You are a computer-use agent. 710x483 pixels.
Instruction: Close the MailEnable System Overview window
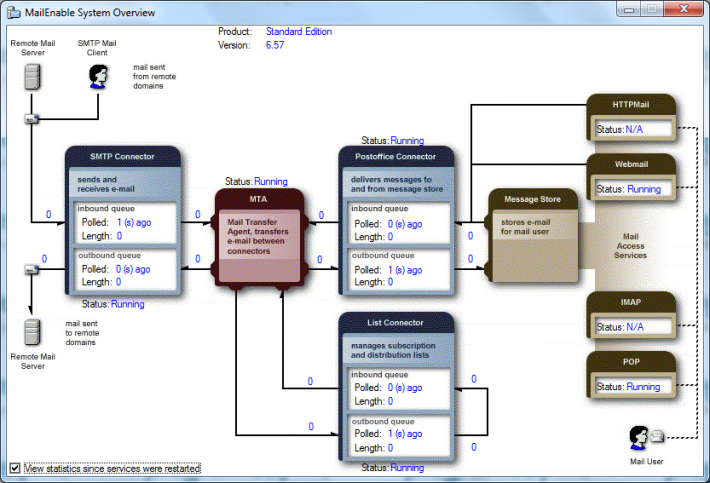684,9
